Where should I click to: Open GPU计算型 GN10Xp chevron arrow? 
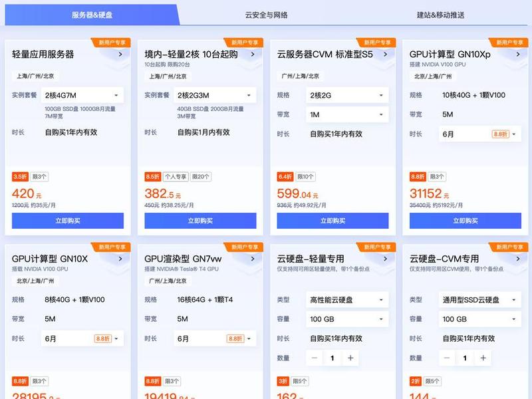518,55
